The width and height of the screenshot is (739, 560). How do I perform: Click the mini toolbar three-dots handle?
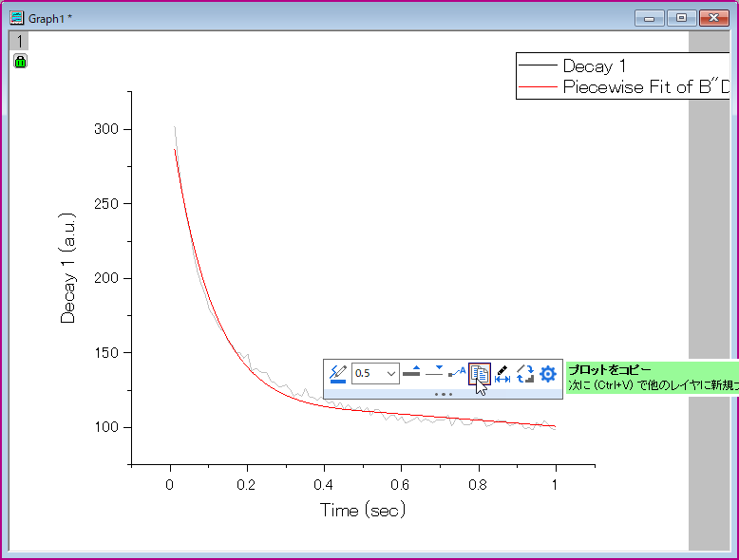(444, 394)
